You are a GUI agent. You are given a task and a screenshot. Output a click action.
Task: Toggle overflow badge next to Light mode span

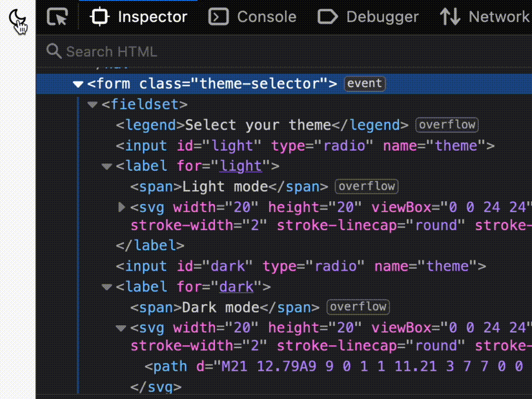tap(367, 187)
